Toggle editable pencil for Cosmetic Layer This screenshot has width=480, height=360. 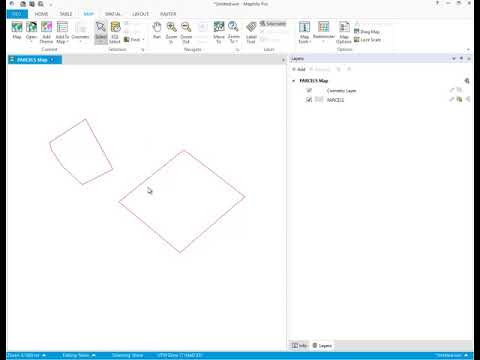tap(452, 90)
